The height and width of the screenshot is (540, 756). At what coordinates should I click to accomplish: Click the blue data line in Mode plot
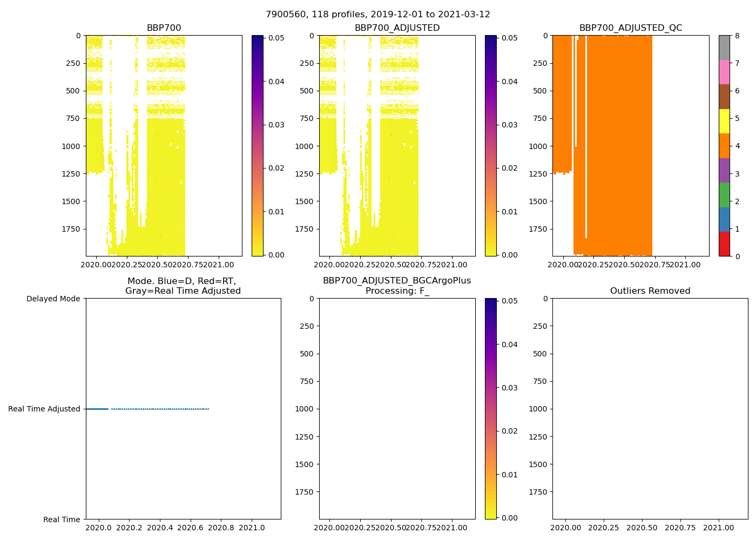coord(97,409)
